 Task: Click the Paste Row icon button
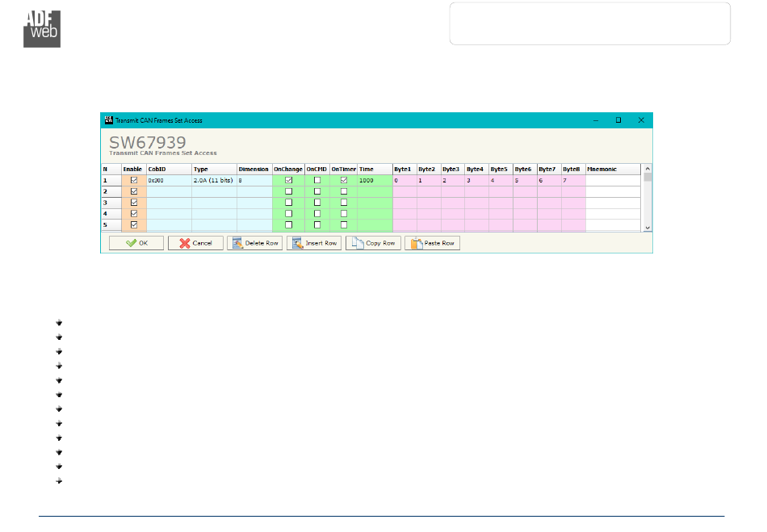click(x=432, y=243)
